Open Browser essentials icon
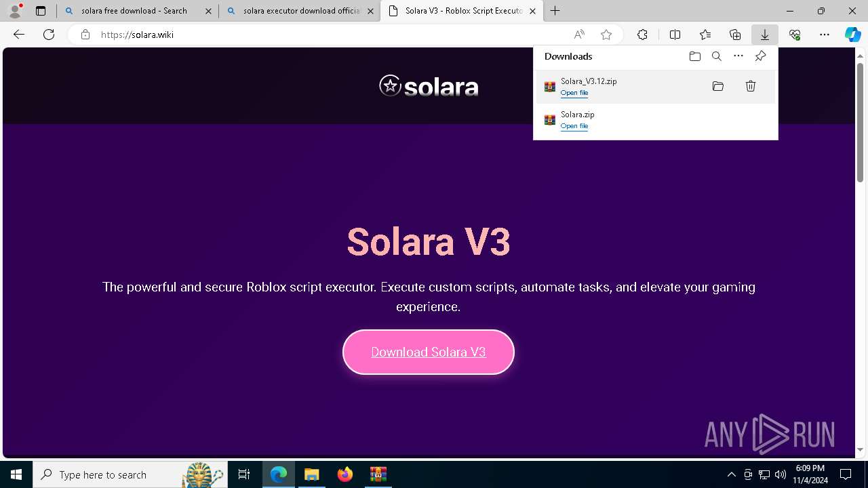The image size is (868, 488). click(795, 35)
